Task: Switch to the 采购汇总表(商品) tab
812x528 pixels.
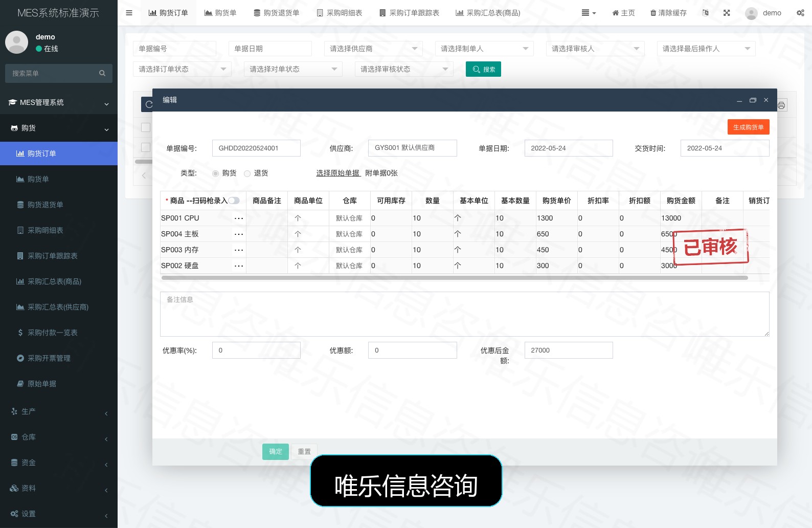Action: pos(488,13)
